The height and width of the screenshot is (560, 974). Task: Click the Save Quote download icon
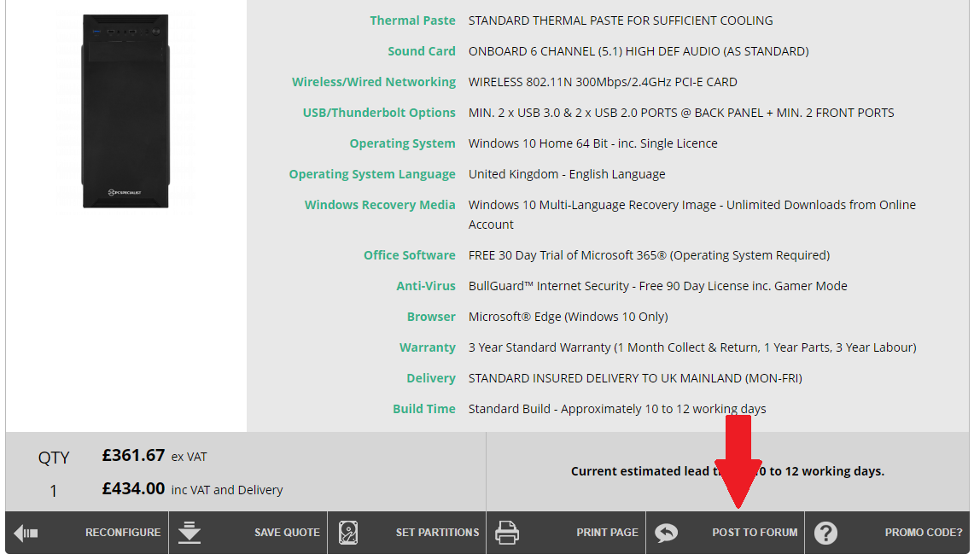(x=190, y=533)
